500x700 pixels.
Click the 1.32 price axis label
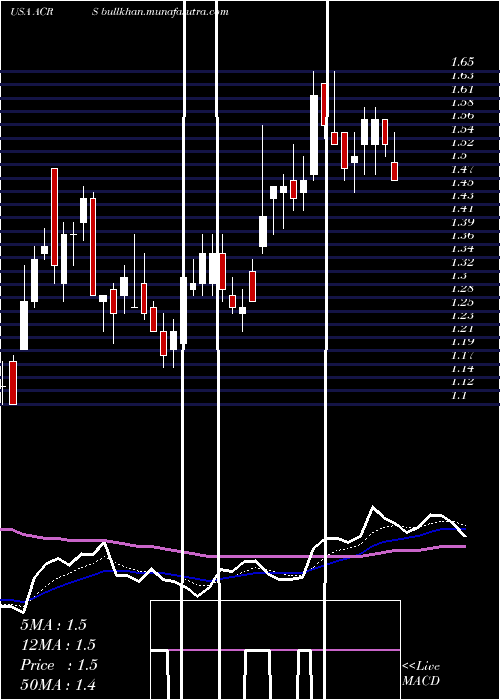point(462,262)
